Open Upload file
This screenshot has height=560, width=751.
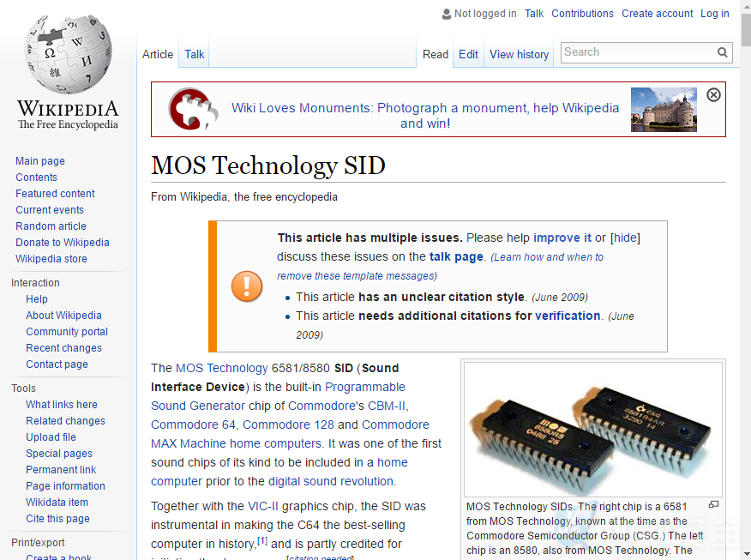[51, 437]
